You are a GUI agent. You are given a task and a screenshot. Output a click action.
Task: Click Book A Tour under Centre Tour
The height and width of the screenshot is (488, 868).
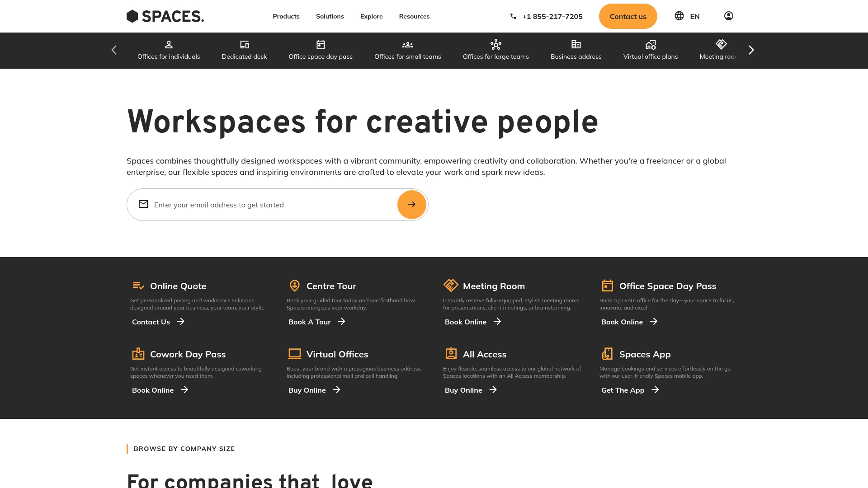(316, 322)
